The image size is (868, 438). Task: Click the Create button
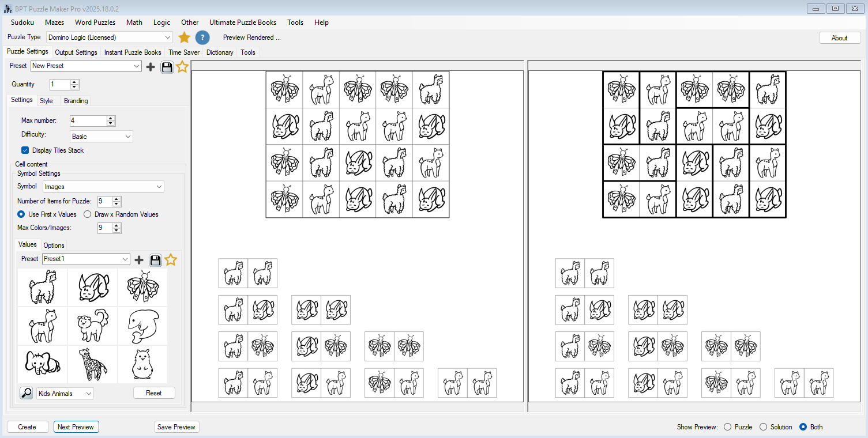point(27,426)
